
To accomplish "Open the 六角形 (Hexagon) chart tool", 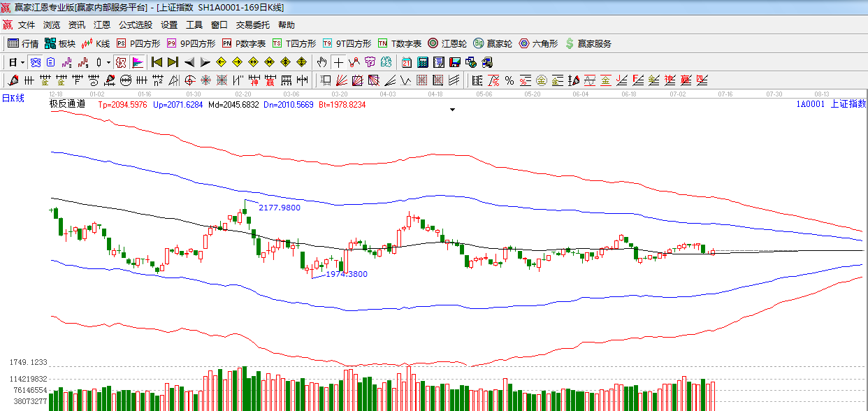I will [x=538, y=43].
